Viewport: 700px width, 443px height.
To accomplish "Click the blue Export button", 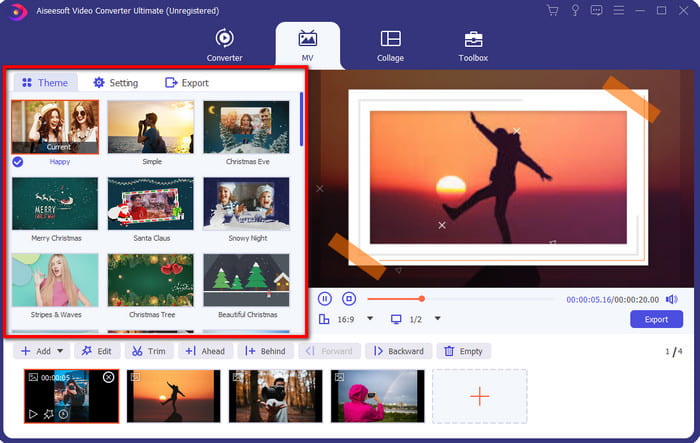I will tap(656, 320).
